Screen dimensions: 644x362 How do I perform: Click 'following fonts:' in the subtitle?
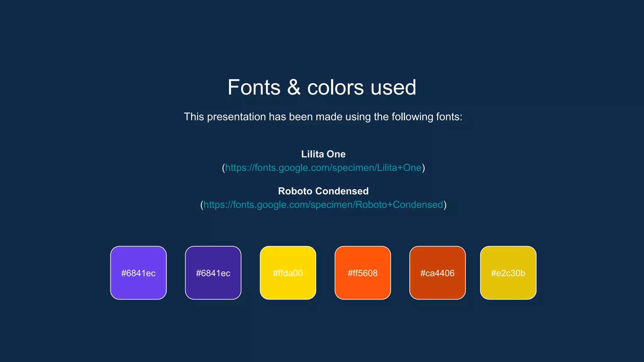point(427,117)
